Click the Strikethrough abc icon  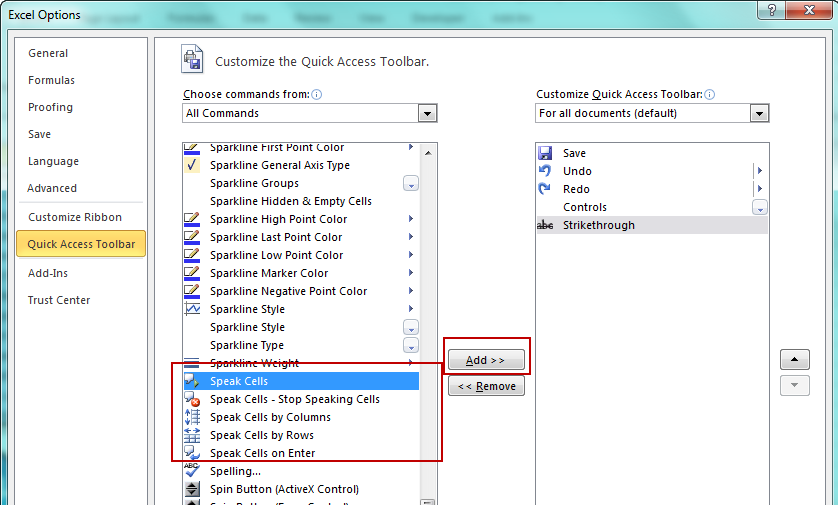pyautogui.click(x=545, y=226)
